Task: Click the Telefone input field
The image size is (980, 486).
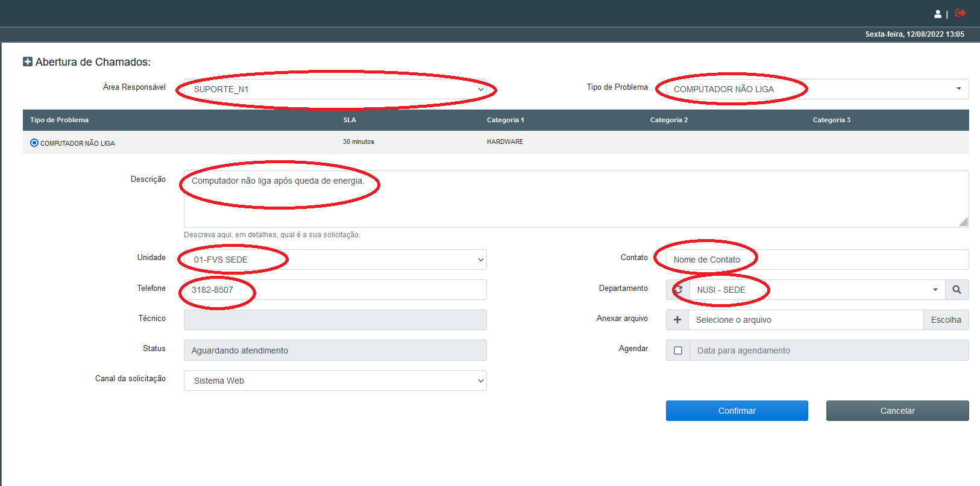Action: click(x=335, y=290)
